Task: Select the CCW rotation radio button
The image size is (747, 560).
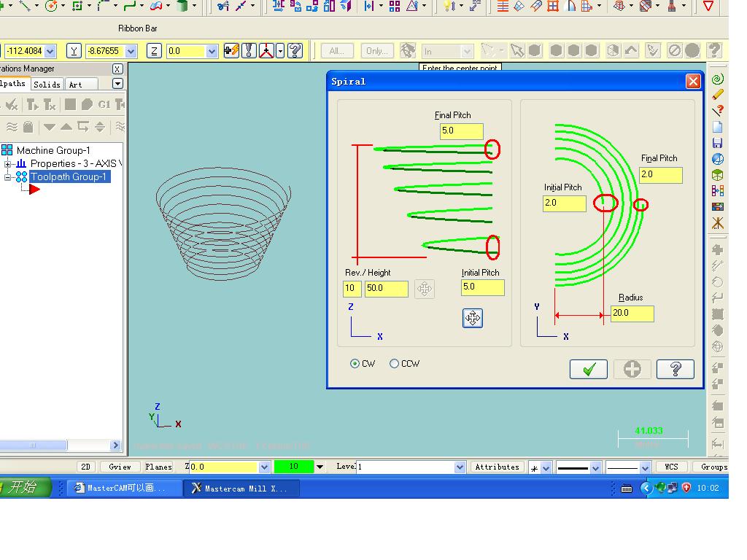Action: pos(395,364)
